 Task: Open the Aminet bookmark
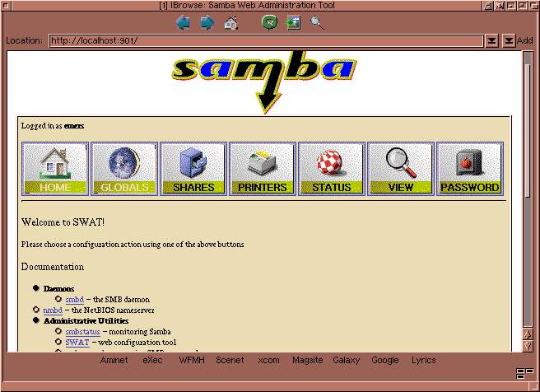114,360
